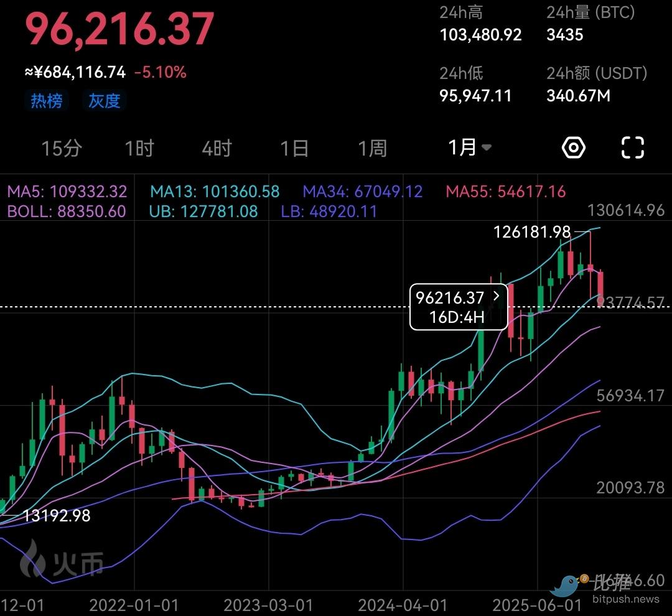
Task: Click the 13192.98 low price marker
Action: coord(57,515)
